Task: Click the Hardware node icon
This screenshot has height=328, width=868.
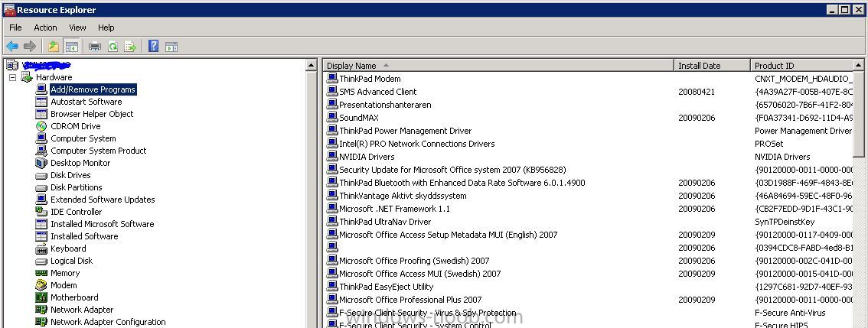Action: click(x=27, y=77)
